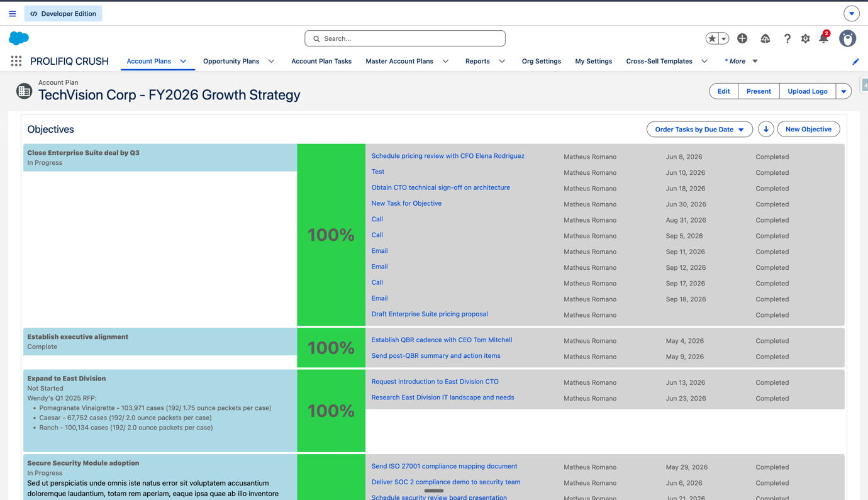868x500 pixels.
Task: Open the Account Plan Tasks tab
Action: click(321, 61)
